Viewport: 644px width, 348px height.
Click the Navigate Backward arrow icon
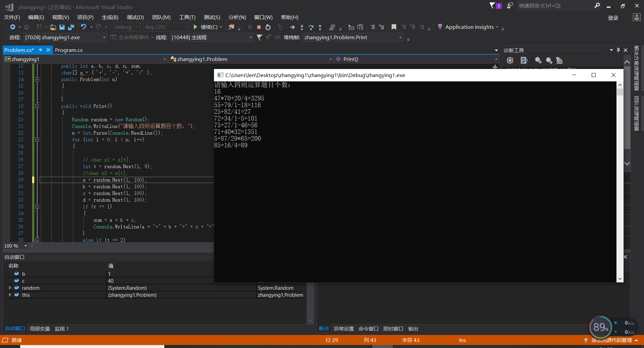pos(13,27)
